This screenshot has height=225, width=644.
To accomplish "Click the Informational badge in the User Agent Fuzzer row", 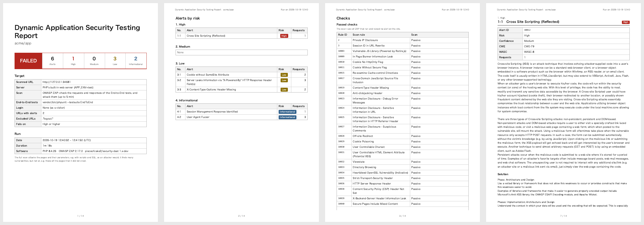I will [x=287, y=117].
